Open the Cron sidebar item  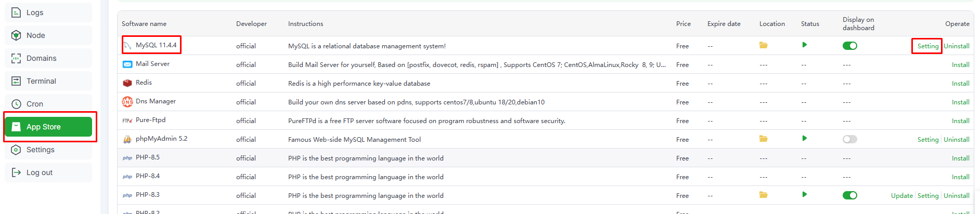click(48, 104)
